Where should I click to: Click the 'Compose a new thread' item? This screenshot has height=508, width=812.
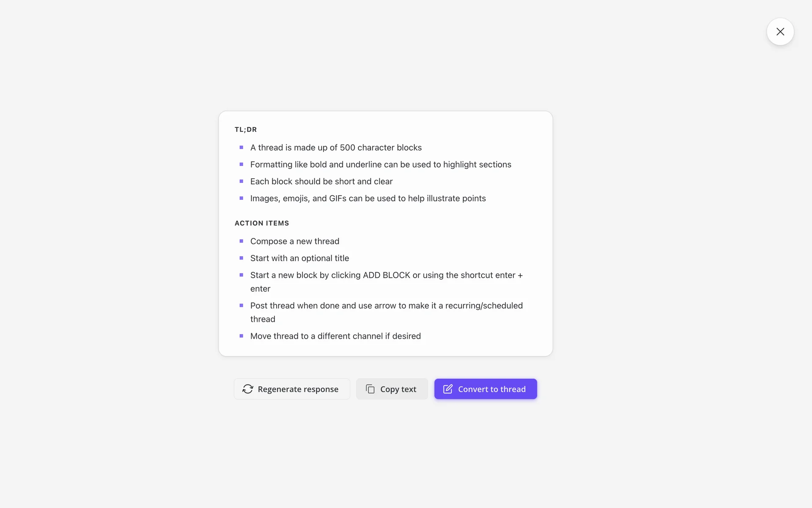tap(295, 241)
